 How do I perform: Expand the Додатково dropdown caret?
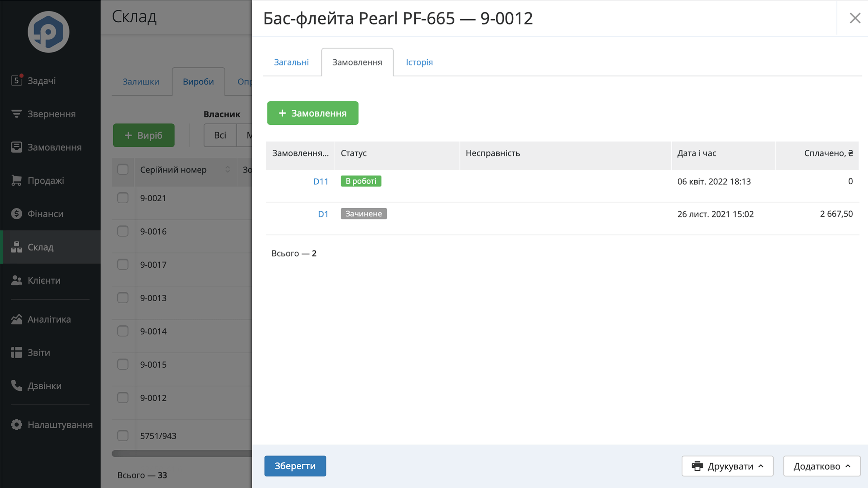[848, 466]
